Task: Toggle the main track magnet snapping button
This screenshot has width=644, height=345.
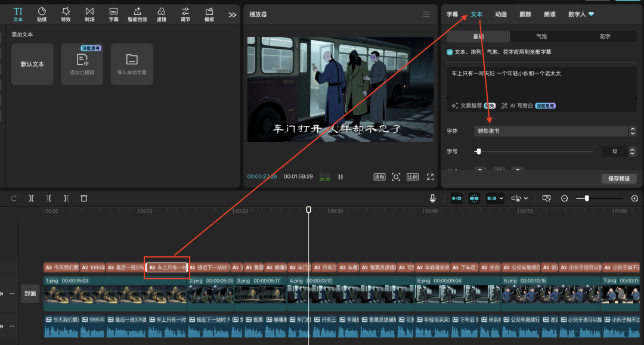Action: click(x=457, y=198)
